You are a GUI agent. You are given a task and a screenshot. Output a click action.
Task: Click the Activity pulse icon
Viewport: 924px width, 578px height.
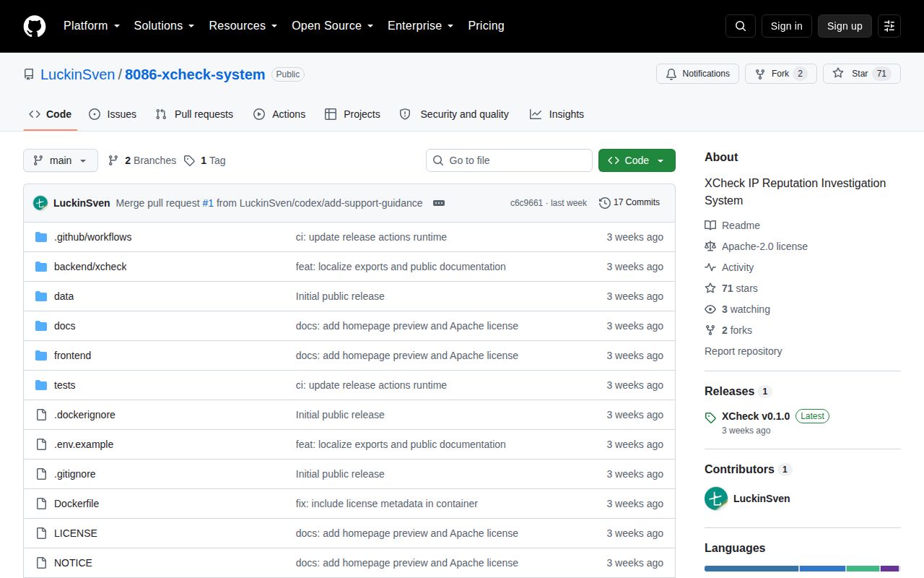pos(710,267)
